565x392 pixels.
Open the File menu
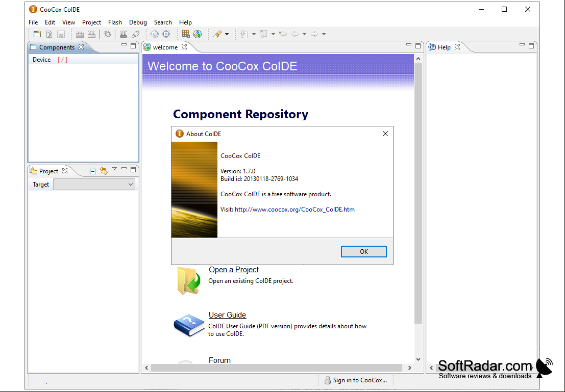[33, 22]
